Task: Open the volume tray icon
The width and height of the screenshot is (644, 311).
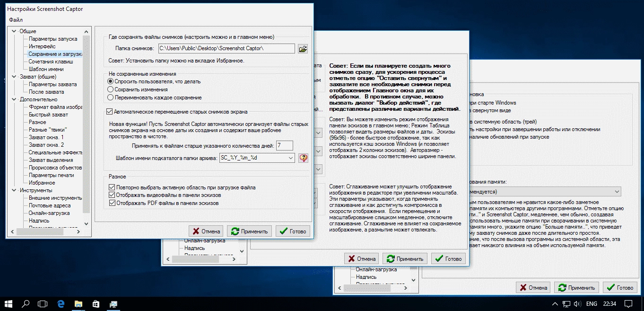Action: point(577,303)
